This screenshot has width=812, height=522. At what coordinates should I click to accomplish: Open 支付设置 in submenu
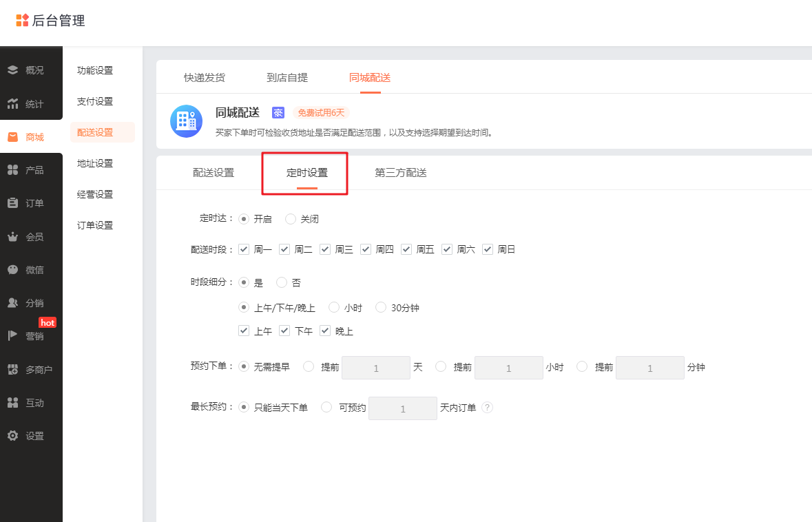pyautogui.click(x=95, y=101)
